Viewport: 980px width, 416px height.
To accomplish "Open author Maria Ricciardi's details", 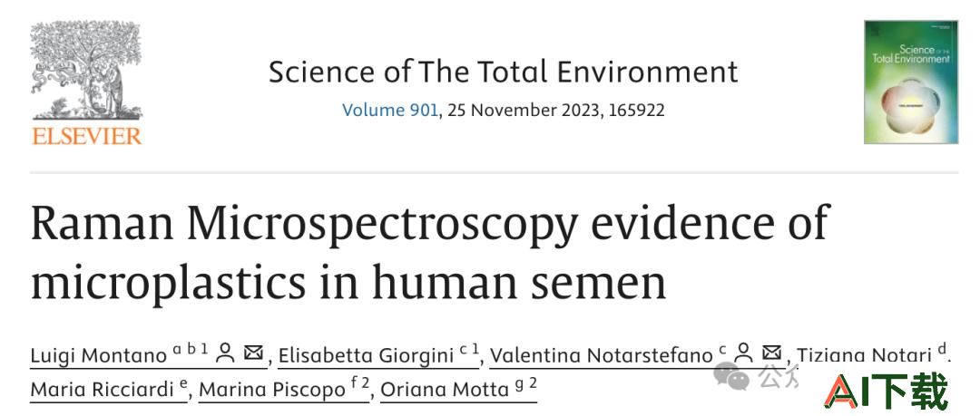I will [x=102, y=390].
